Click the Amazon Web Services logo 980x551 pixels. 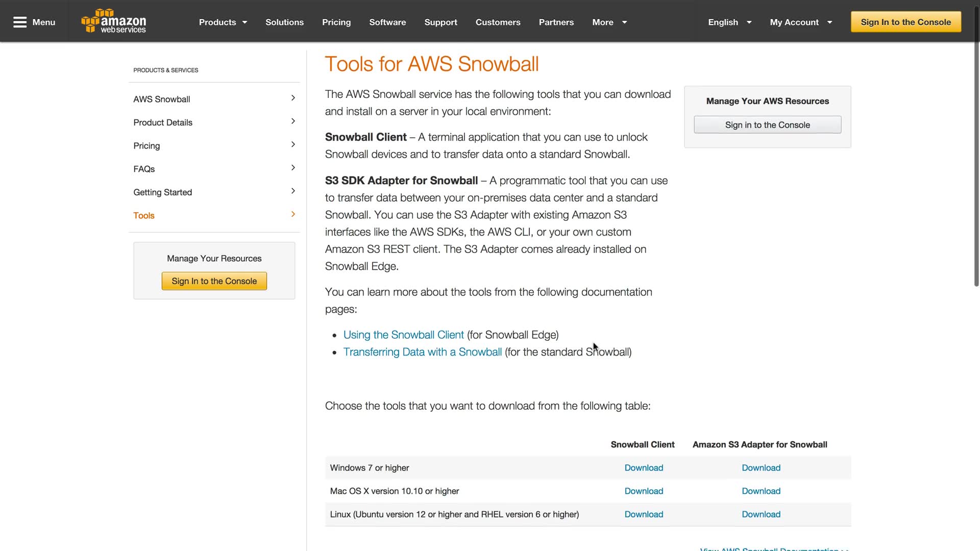tap(114, 21)
